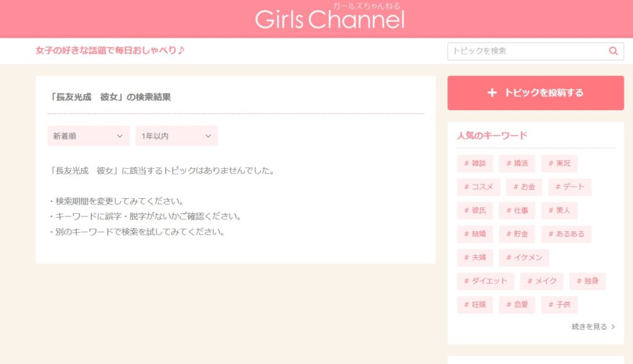Screen dimensions: 633x364
Task: Click the 「長友光成 彼女」の検索結果 heading
Action: (x=109, y=97)
